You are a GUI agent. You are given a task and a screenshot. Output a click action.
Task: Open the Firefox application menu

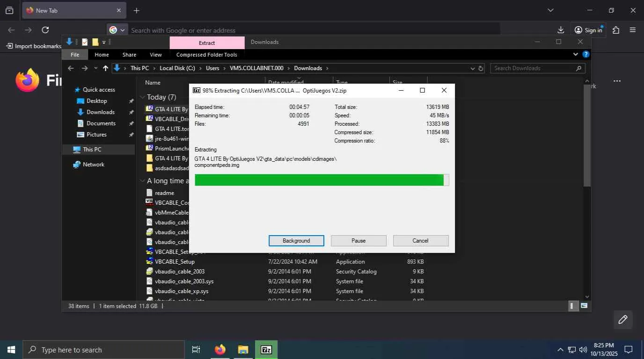tap(633, 30)
